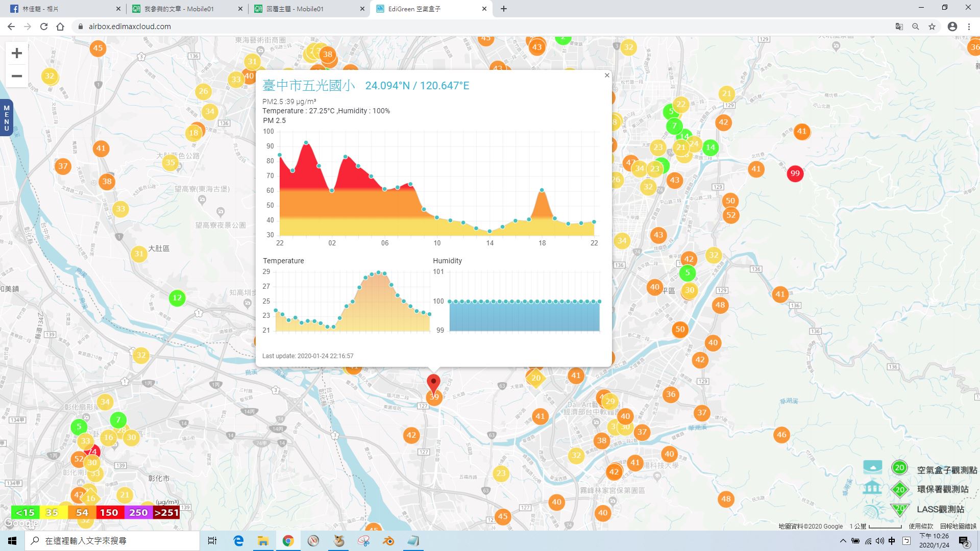
Task: Click the LASS globe legend icon
Action: pos(872,509)
